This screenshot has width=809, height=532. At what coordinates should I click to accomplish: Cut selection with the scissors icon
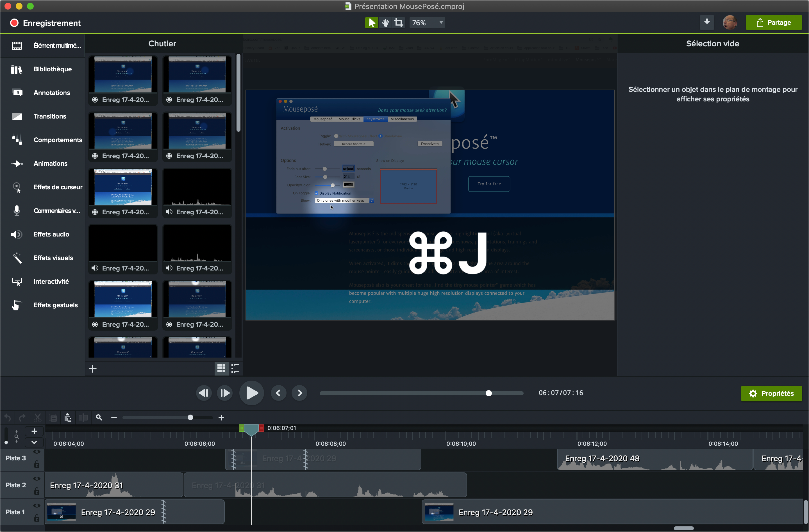click(37, 418)
